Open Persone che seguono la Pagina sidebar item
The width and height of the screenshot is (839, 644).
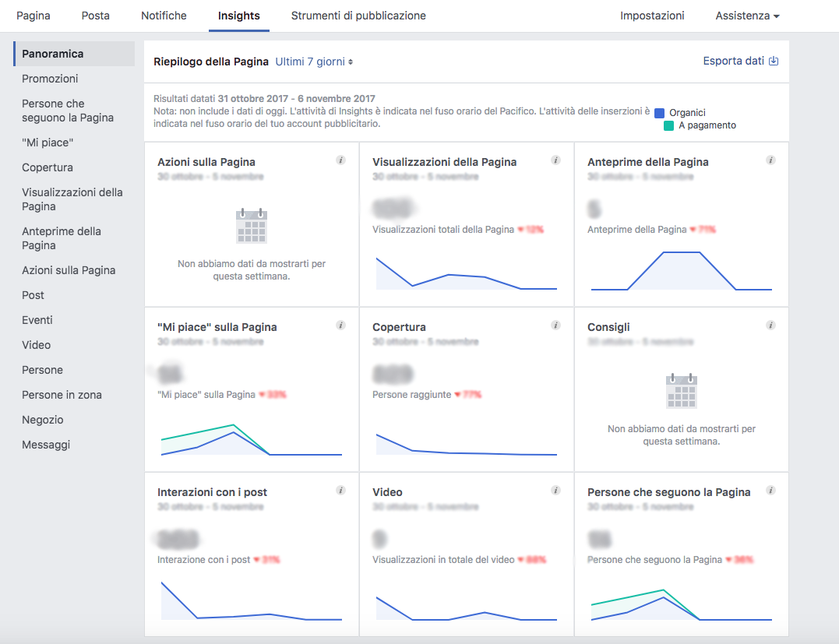(68, 111)
